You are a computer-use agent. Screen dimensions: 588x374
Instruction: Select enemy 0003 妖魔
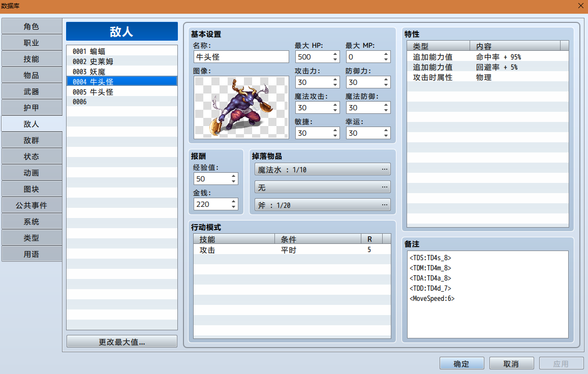122,71
